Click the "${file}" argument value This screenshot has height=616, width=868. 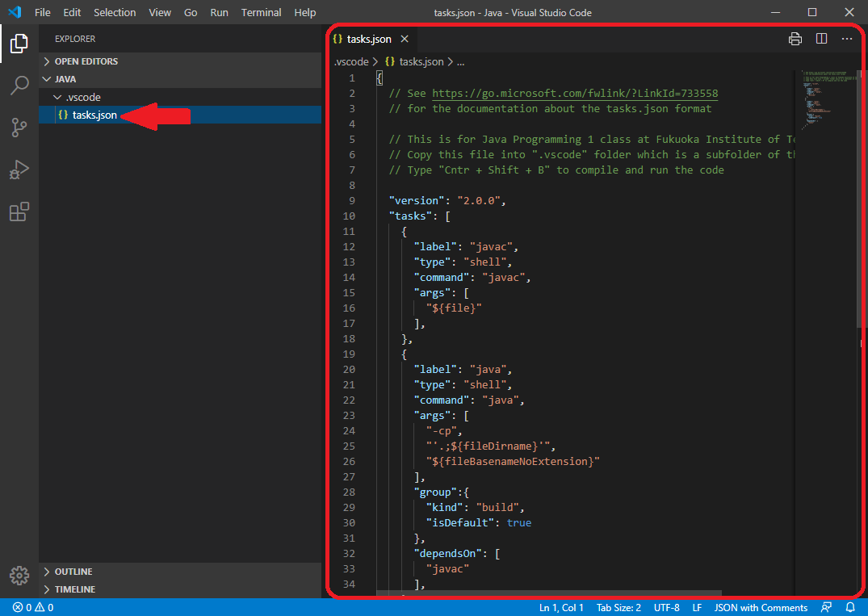coord(453,308)
